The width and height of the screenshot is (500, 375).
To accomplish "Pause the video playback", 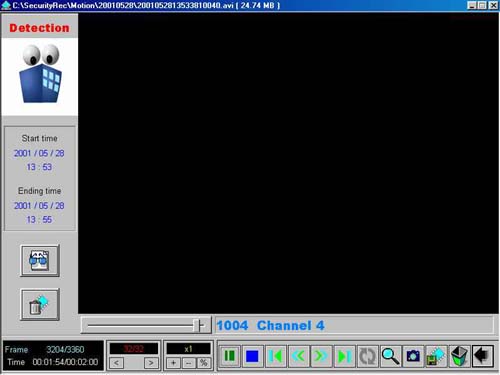I will (230, 356).
